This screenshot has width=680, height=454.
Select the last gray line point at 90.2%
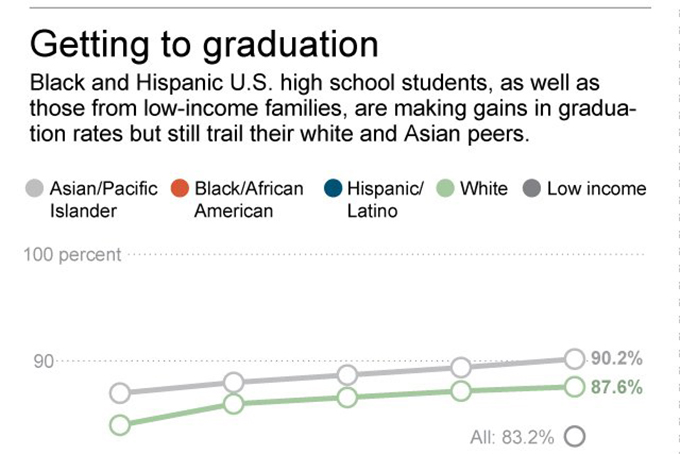pyautogui.click(x=574, y=359)
